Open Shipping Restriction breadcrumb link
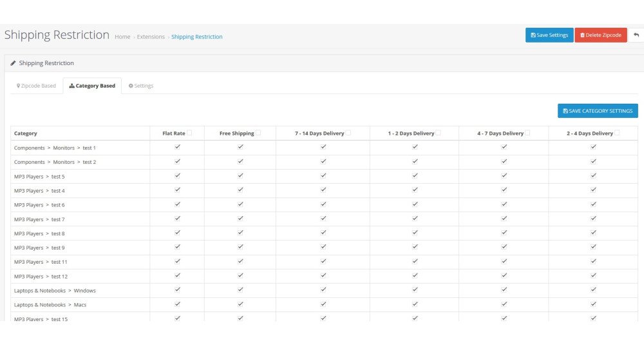 [196, 37]
